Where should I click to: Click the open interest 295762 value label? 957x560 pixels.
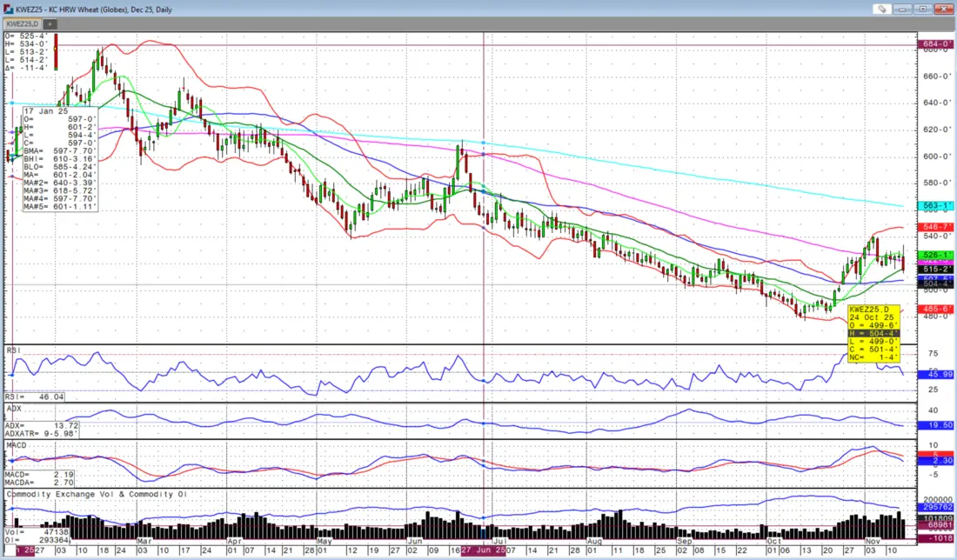(x=935, y=507)
